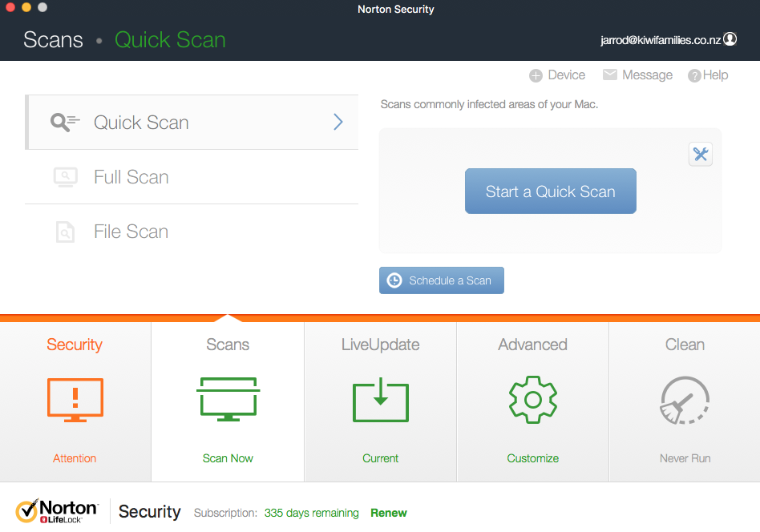Viewport: 760px width, 532px height.
Task: Open the Device menu item
Action: click(557, 75)
